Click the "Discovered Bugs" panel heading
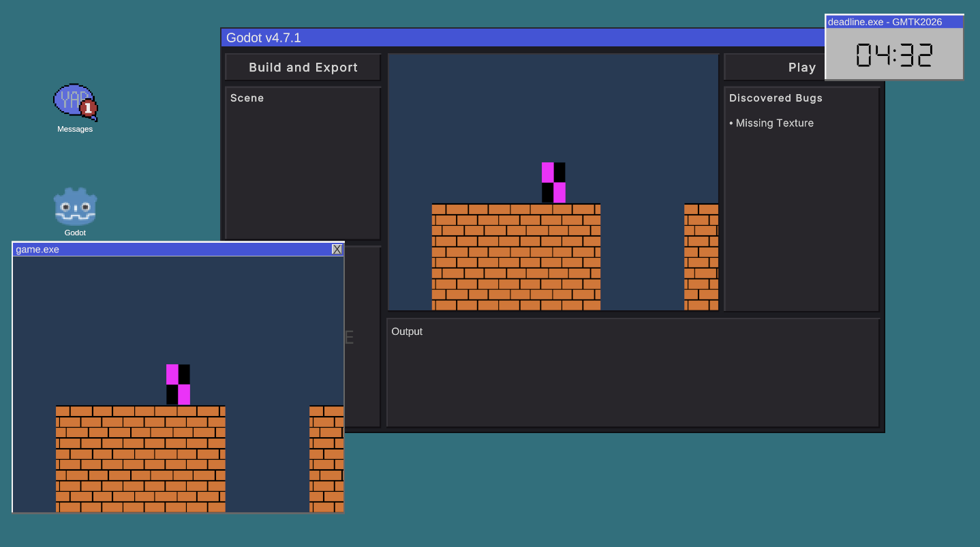 [x=776, y=98]
